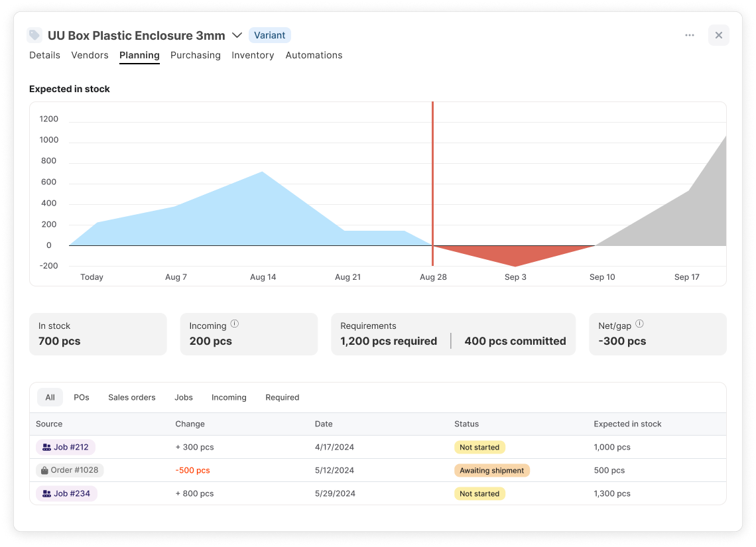756x547 pixels.
Task: Click the Order #1028 bag icon
Action: [x=44, y=470]
